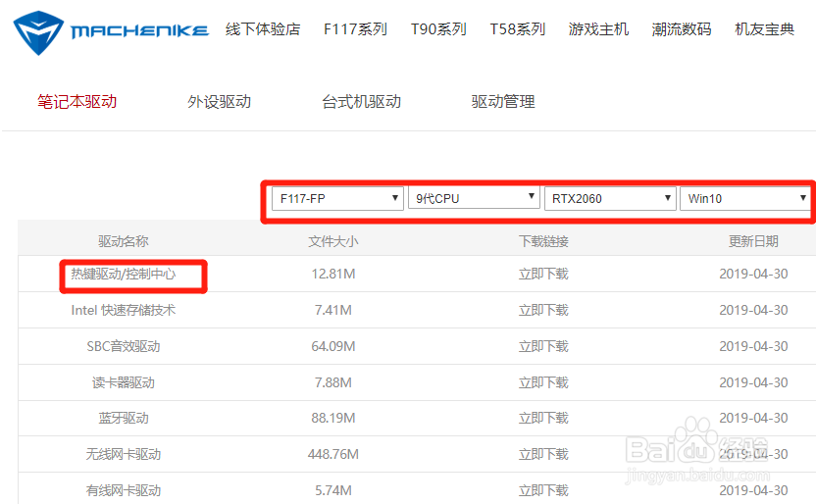816x504 pixels.
Task: Open the 潮流数码 menu item
Action: pyautogui.click(x=682, y=29)
